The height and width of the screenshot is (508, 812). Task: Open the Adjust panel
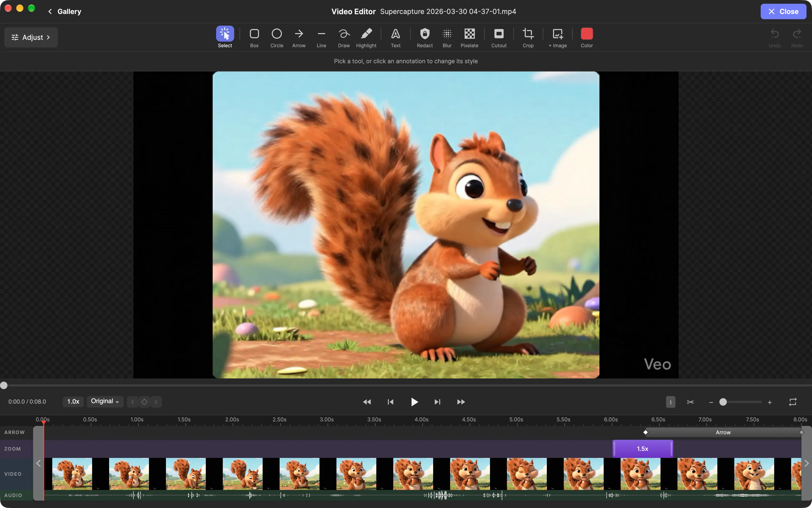(31, 37)
